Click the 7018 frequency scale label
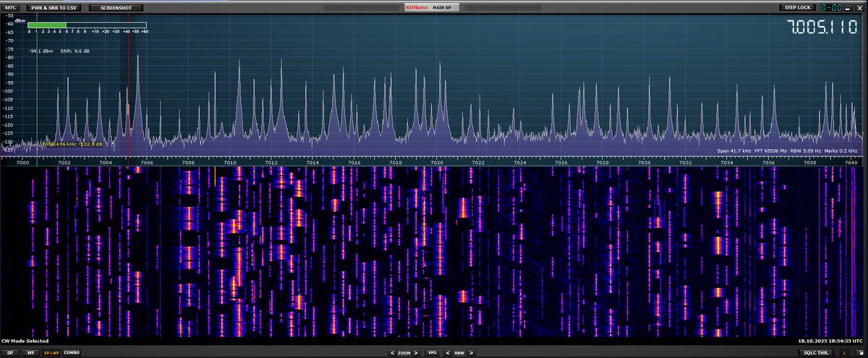Image resolution: width=868 pixels, height=358 pixels. pos(396,163)
